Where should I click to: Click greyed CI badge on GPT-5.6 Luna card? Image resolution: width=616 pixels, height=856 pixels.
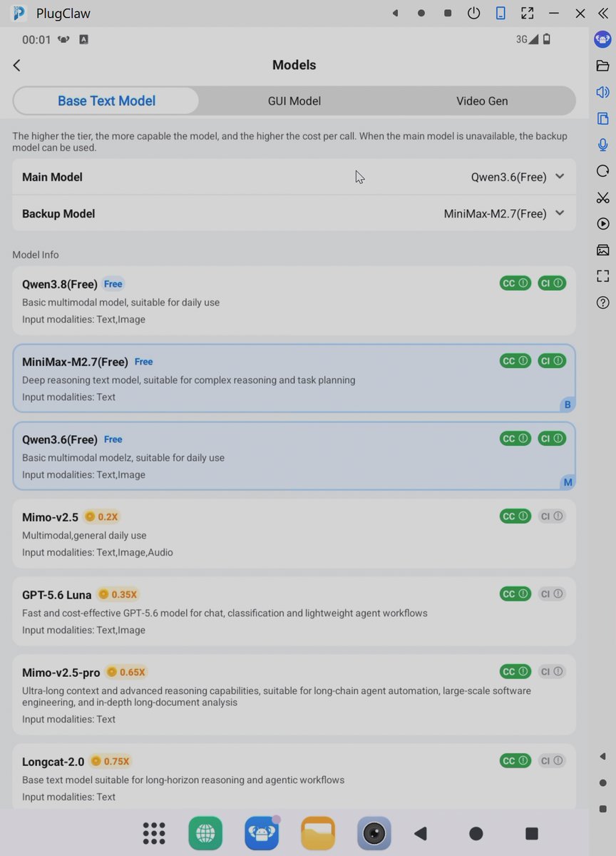[x=552, y=593]
